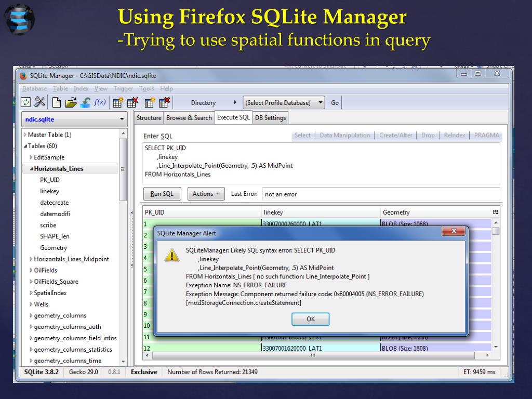Image resolution: width=532 pixels, height=399 pixels.
Task: Click second red X table icon beside Directory
Action: click(x=164, y=102)
